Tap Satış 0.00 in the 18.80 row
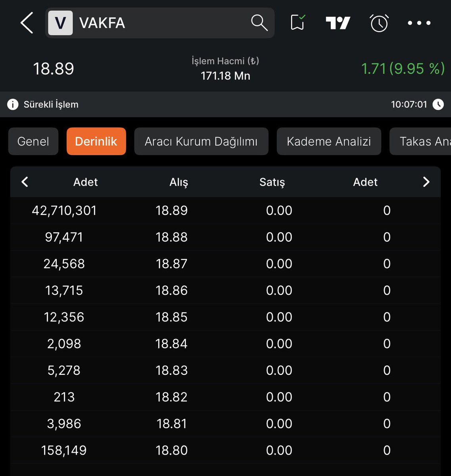This screenshot has width=451, height=476. pos(279,450)
